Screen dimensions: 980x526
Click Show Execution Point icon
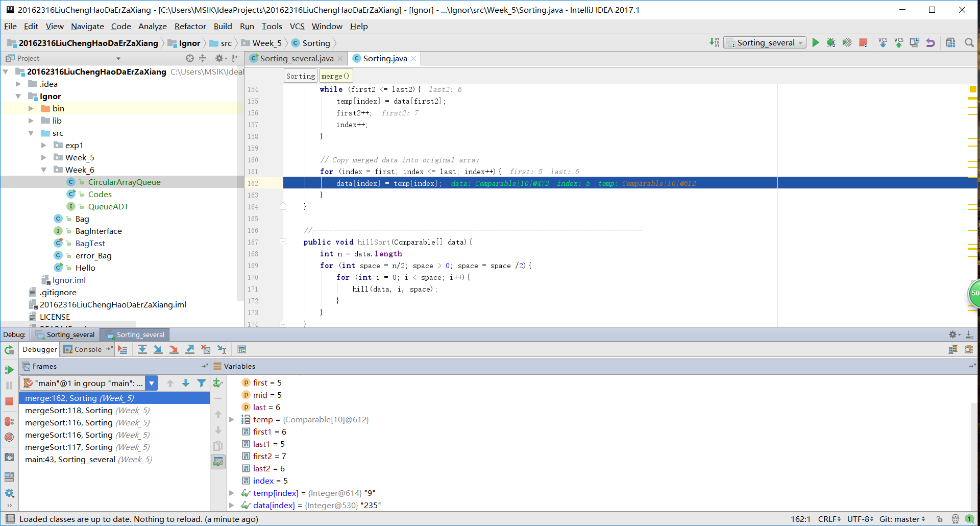[122, 349]
